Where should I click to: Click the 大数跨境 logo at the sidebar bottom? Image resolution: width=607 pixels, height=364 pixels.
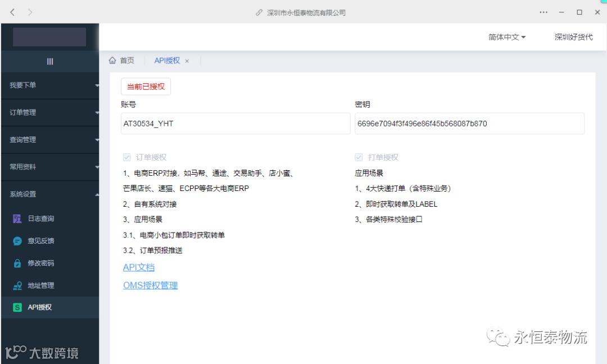[x=42, y=352]
